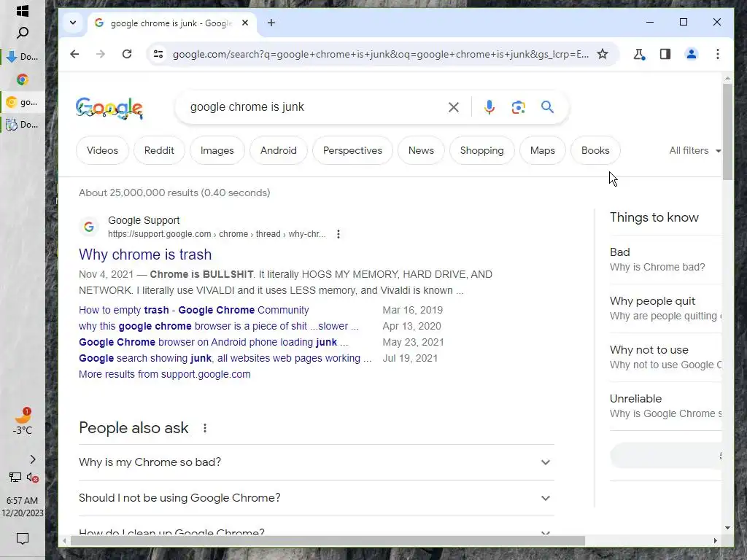Open the network tray icon

(15, 477)
